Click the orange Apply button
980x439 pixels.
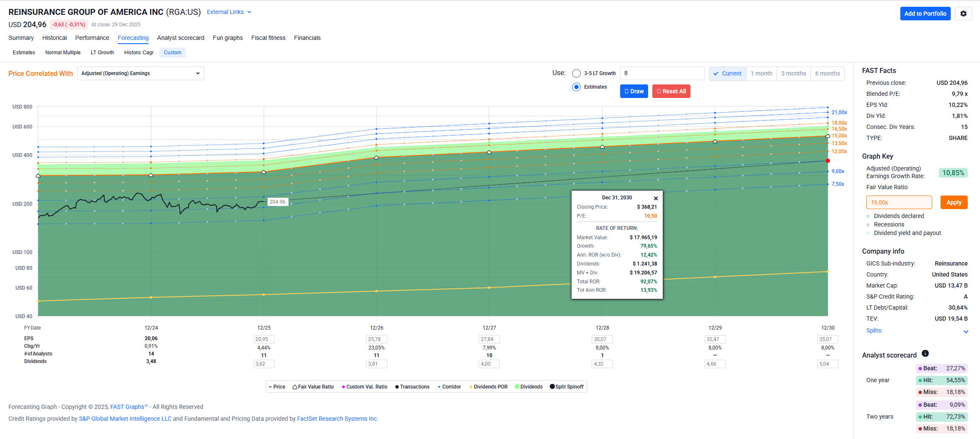[x=954, y=202]
